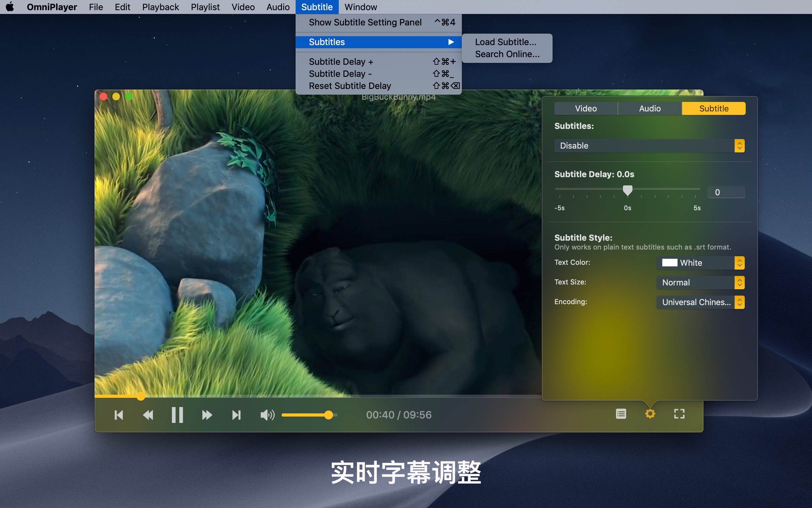812x508 pixels.
Task: Click the Subtitle Delay slider handle
Action: (627, 190)
